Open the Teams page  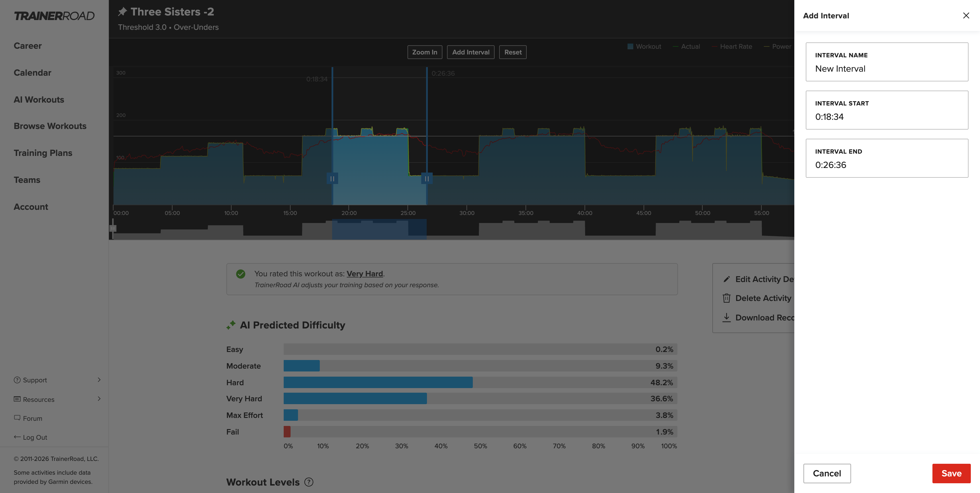click(x=27, y=180)
